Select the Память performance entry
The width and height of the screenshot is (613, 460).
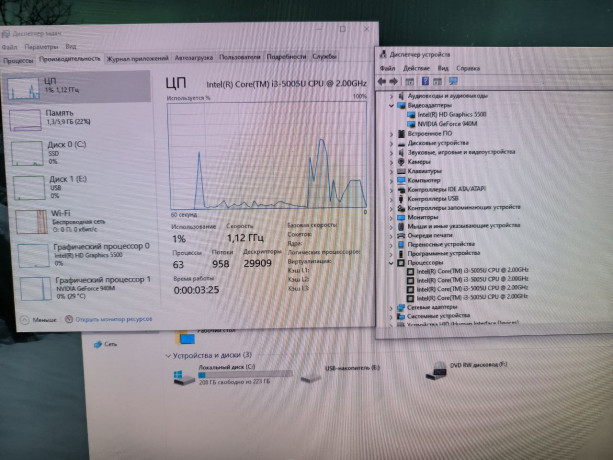click(80, 118)
